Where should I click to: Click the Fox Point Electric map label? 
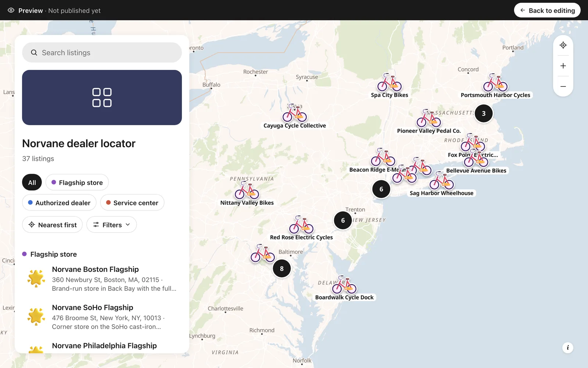(473, 155)
